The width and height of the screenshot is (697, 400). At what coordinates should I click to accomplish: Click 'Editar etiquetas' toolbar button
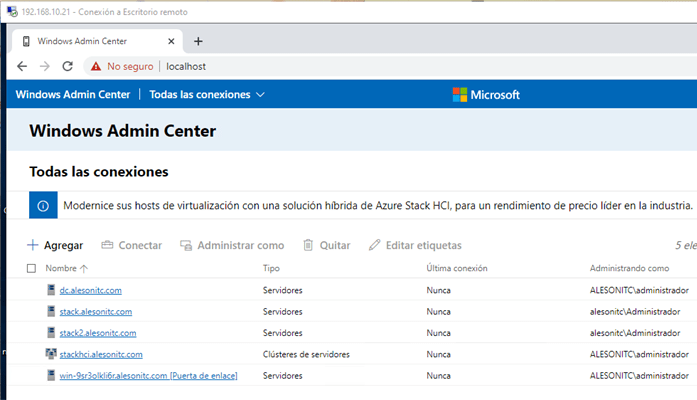[415, 245]
